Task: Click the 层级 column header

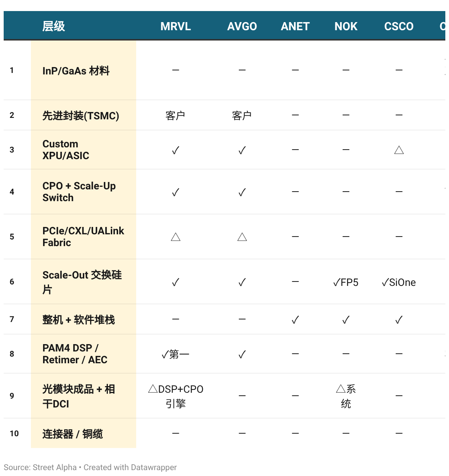Action: (53, 26)
